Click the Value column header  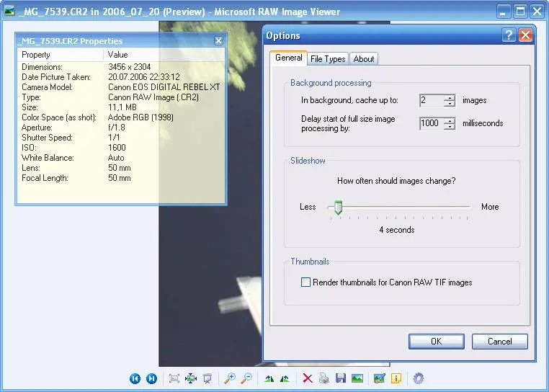[x=164, y=55]
